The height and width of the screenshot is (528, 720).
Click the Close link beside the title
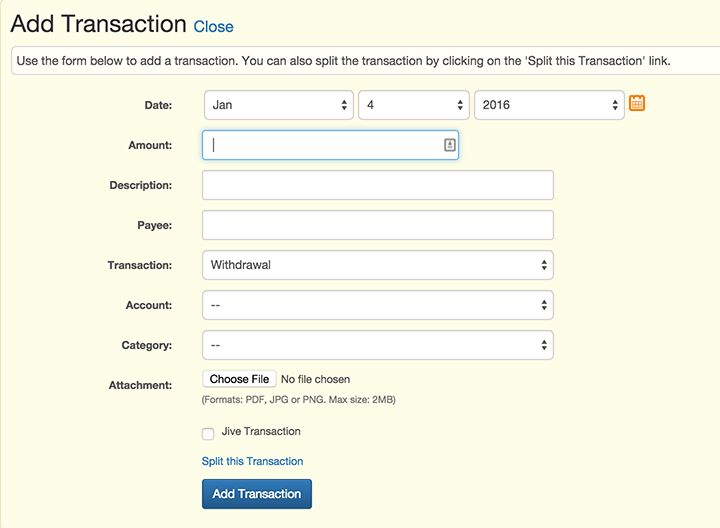click(x=213, y=27)
